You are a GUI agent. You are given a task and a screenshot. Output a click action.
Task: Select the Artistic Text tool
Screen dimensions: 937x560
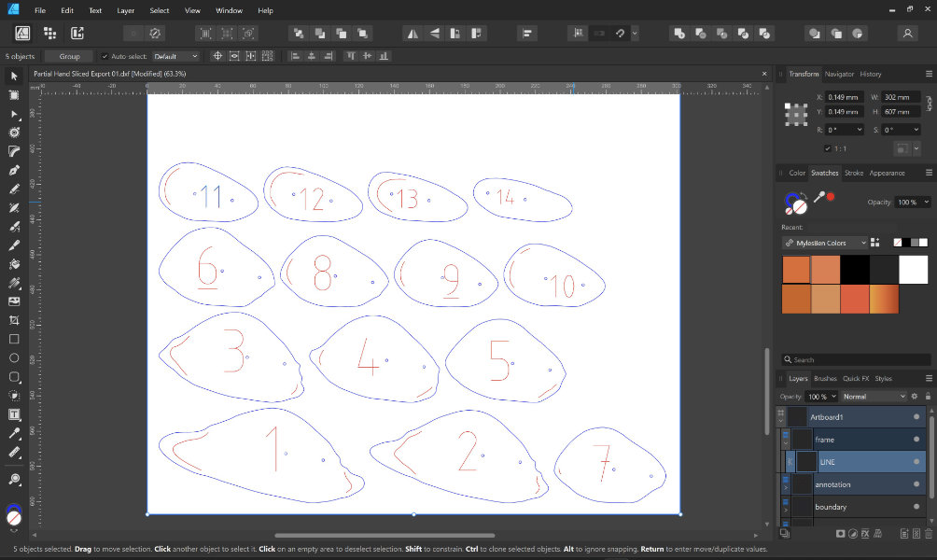[14, 414]
